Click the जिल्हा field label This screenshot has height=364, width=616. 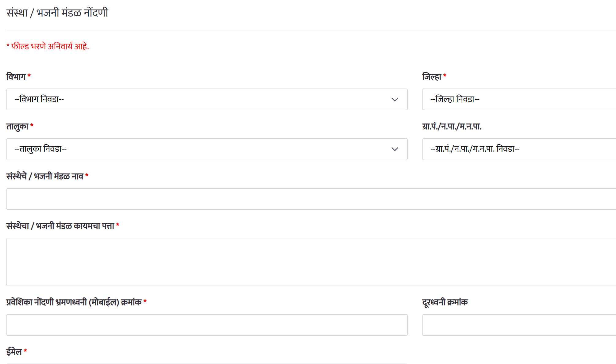(432, 77)
